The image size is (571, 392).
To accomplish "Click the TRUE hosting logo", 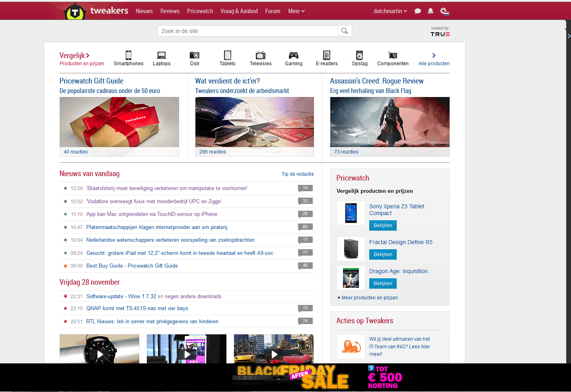I will (440, 34).
